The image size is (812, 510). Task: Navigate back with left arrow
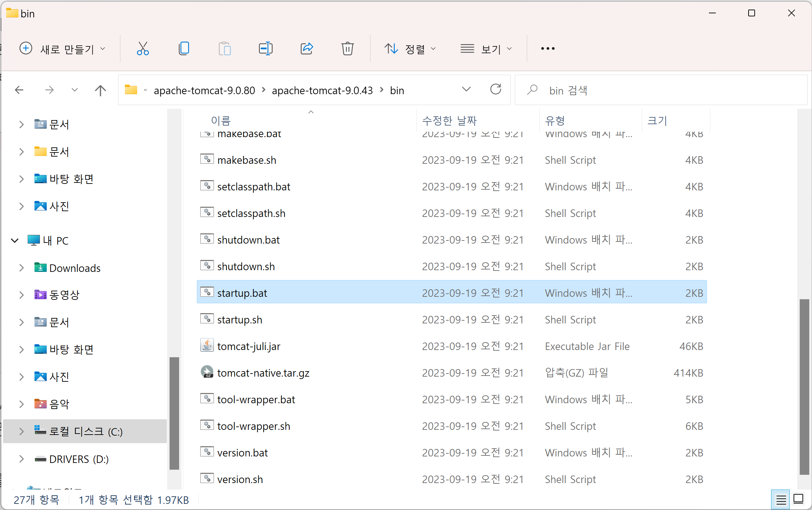pos(19,90)
